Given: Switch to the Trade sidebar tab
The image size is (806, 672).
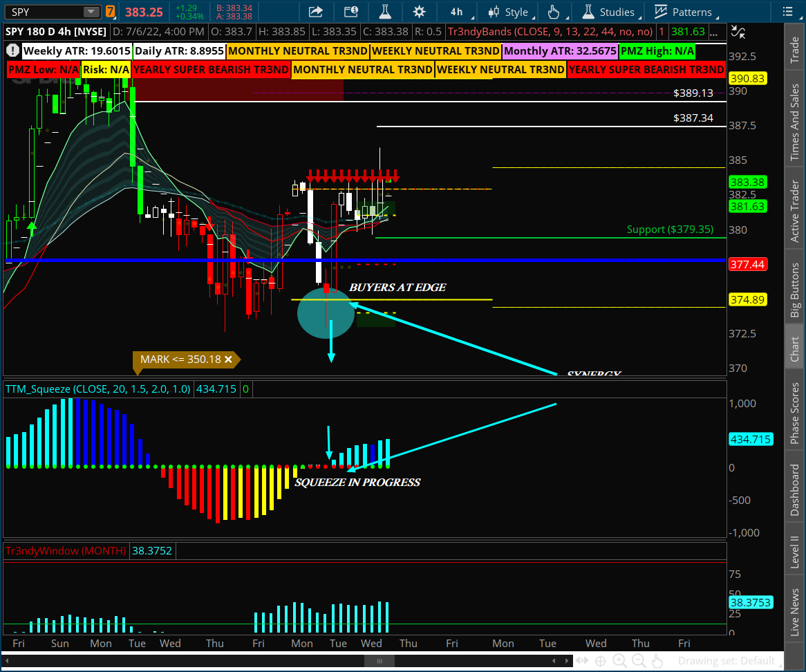Looking at the screenshot, I should point(795,50).
